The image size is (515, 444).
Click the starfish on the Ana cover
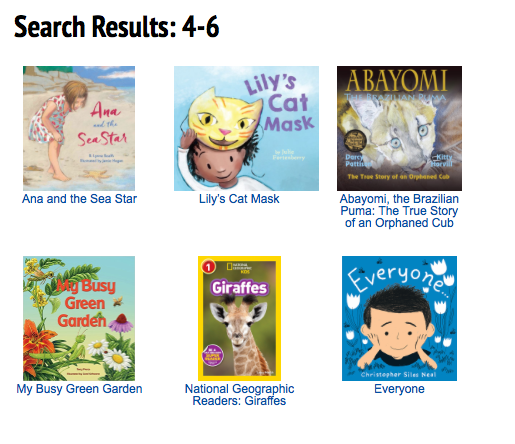click(x=97, y=175)
